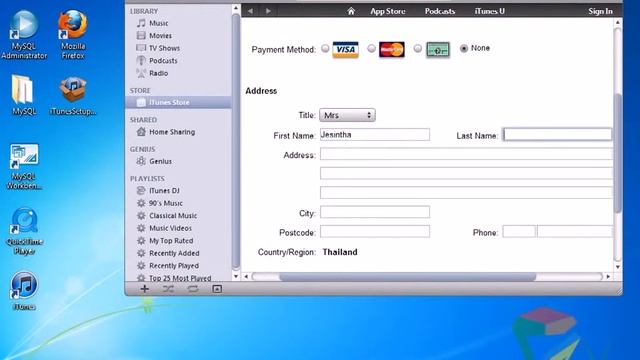640x360 pixels.
Task: Open the MySQL folder on desktop
Action: (x=24, y=95)
